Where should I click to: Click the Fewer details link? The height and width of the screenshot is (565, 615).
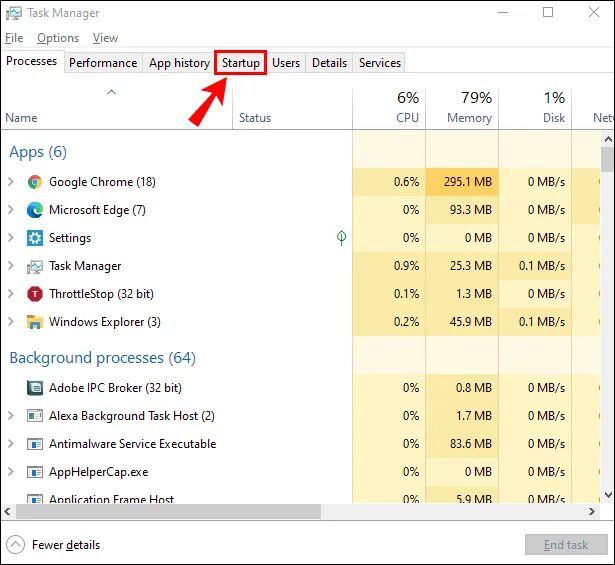click(66, 545)
